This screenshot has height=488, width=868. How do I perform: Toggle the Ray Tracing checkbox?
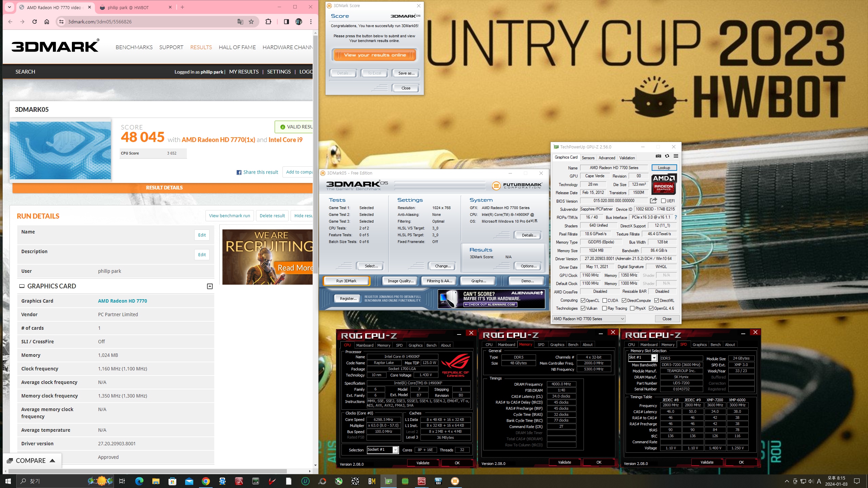tap(604, 308)
